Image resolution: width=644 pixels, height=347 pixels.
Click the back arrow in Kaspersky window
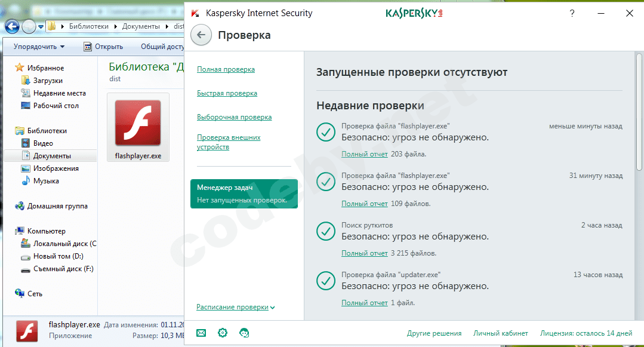(201, 35)
